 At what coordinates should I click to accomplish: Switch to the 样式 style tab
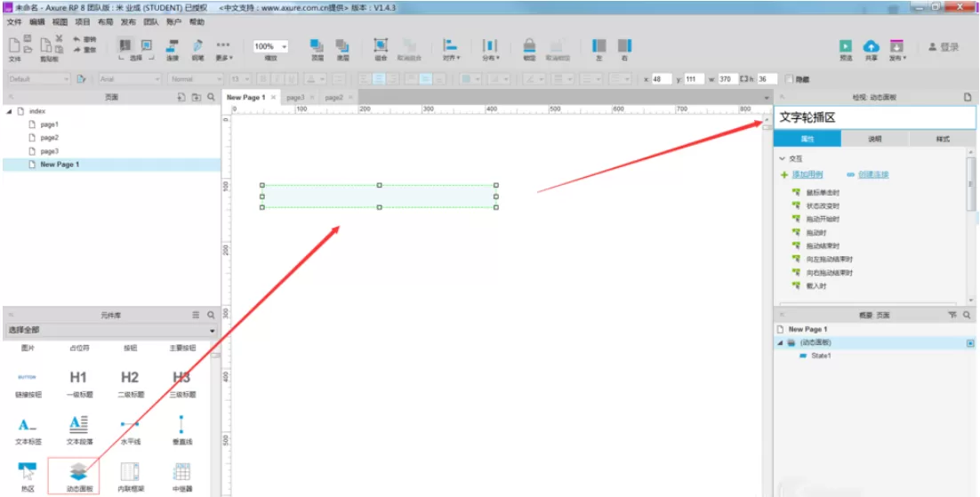click(x=943, y=139)
